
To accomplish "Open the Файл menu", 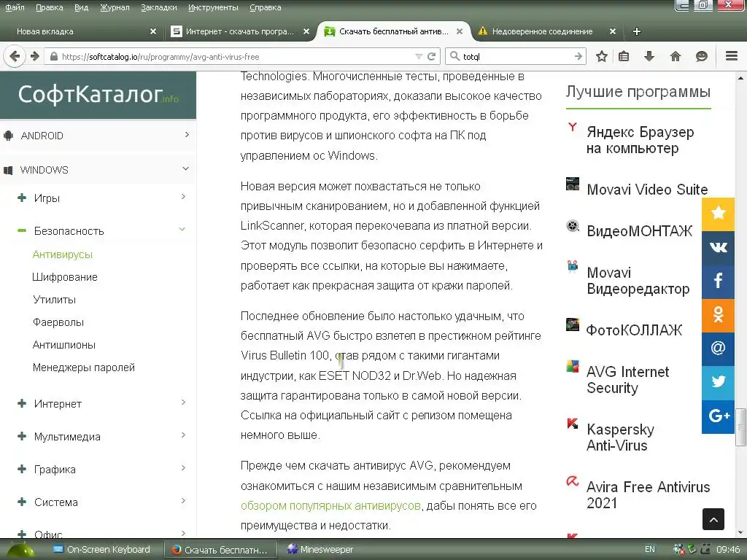I will [x=15, y=7].
